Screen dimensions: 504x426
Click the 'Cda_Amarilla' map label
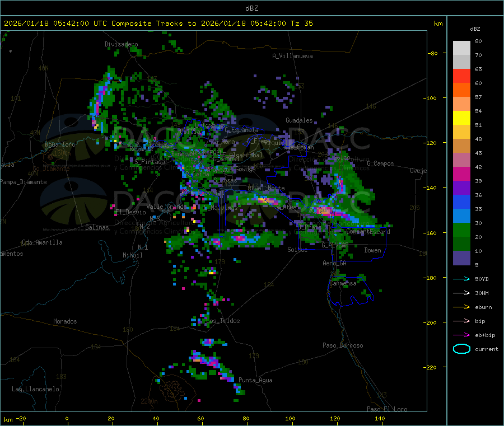pos(42,242)
